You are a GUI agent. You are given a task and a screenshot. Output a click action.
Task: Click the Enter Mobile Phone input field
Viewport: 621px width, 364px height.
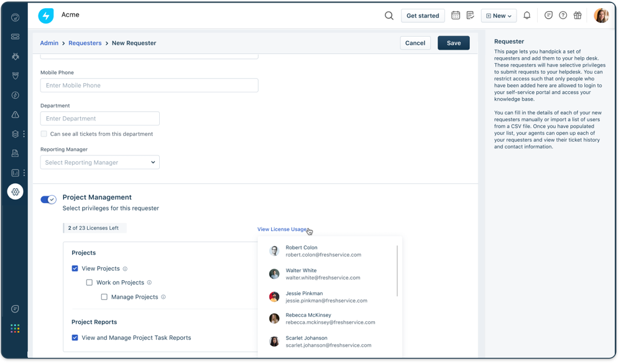[x=149, y=85]
